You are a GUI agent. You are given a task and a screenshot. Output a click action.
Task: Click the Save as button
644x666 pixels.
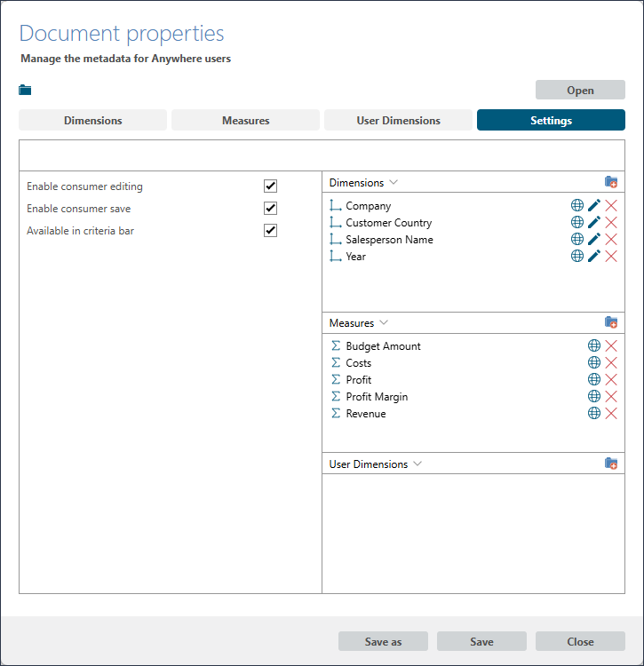coord(383,642)
